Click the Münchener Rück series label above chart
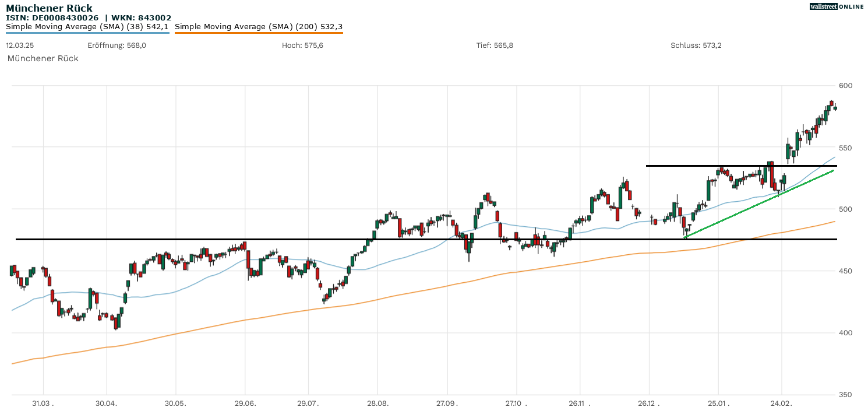This screenshot has width=868, height=407. [43, 58]
